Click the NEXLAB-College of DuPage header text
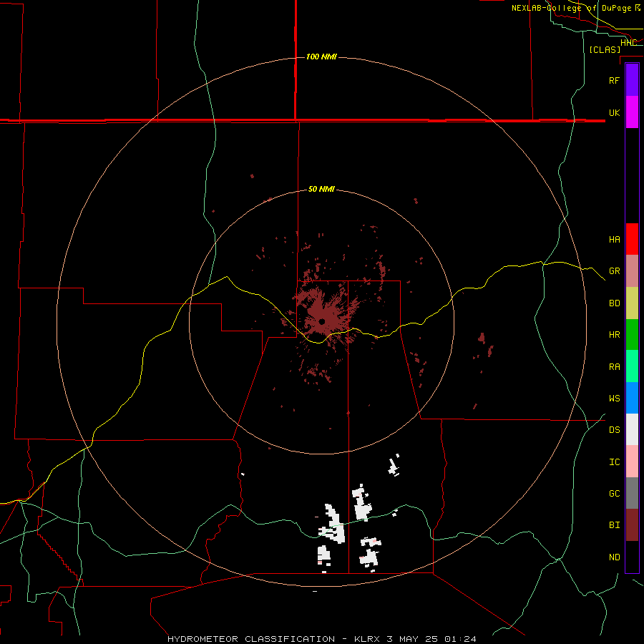 click(x=571, y=8)
